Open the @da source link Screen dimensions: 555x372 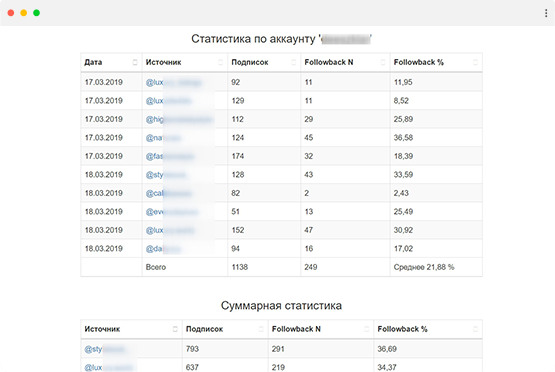pos(163,249)
